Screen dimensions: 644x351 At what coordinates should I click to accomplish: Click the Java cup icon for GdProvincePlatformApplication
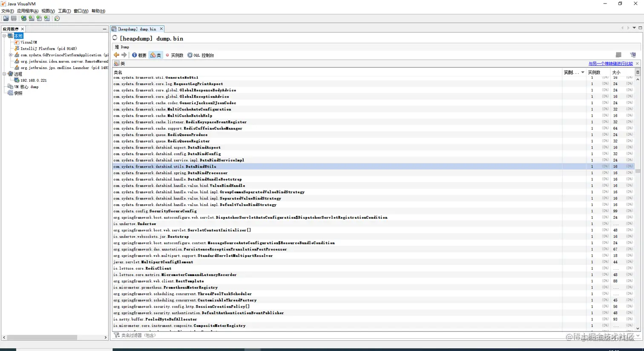pos(17,55)
